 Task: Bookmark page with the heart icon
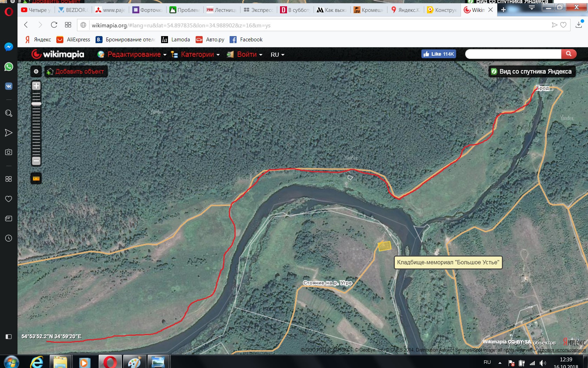coord(563,25)
